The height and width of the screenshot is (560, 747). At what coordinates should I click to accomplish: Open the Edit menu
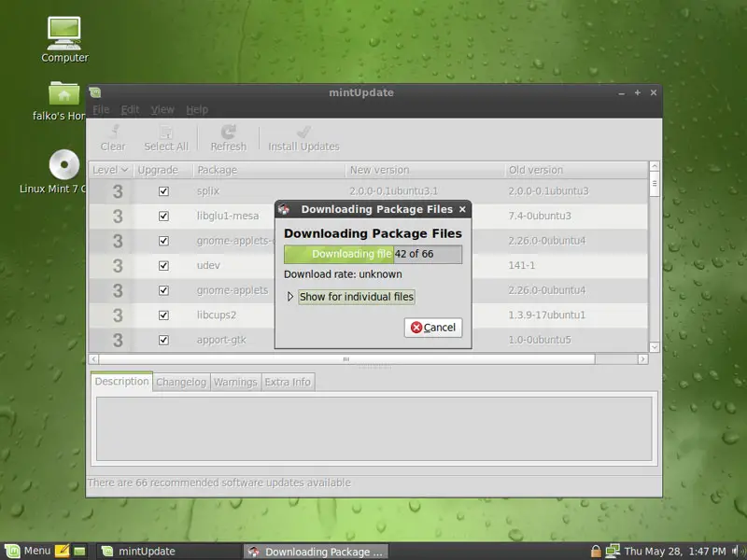click(x=130, y=109)
